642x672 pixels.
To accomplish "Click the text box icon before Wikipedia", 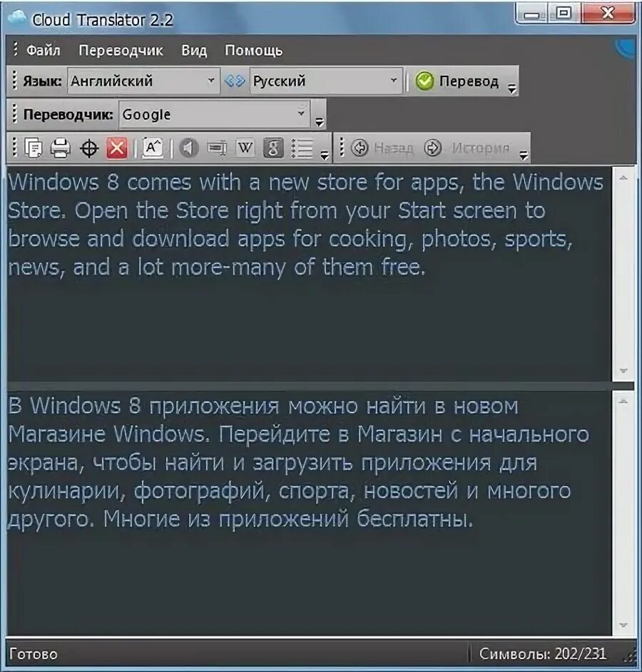I will pyautogui.click(x=218, y=148).
